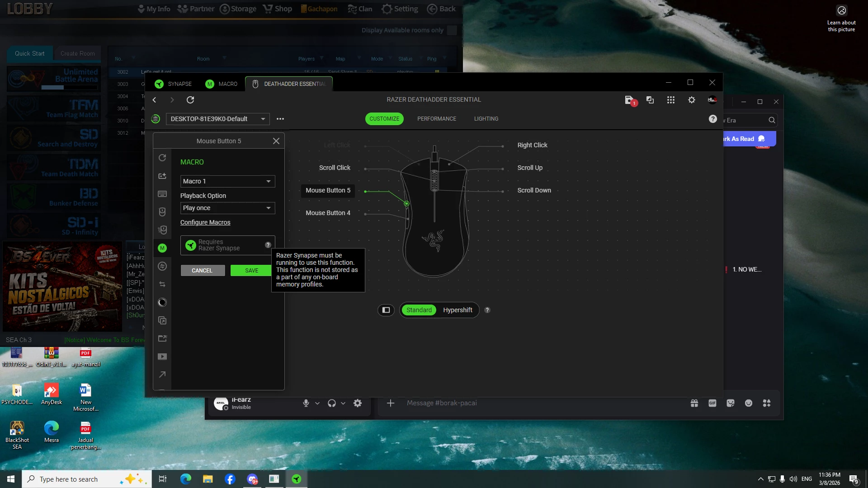The image size is (868, 488).
Task: Select the Sensitivity function icon in sidebar
Action: coord(162,230)
